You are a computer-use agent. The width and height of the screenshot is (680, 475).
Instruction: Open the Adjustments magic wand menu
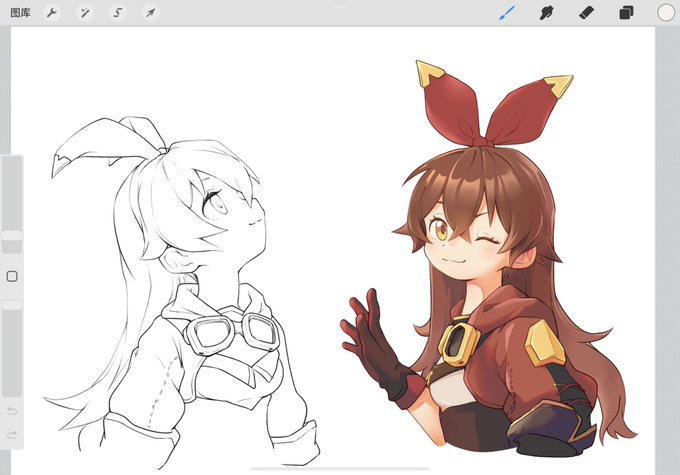pyautogui.click(x=85, y=13)
